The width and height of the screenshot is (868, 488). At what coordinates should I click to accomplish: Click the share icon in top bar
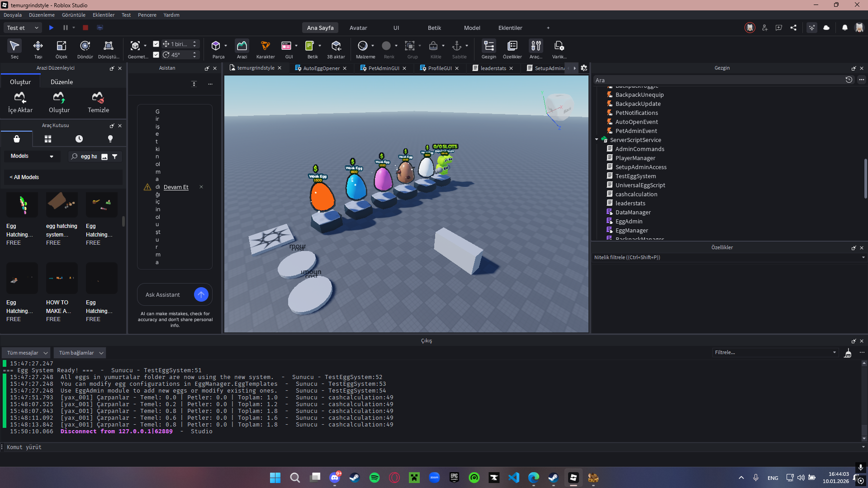[x=793, y=28]
